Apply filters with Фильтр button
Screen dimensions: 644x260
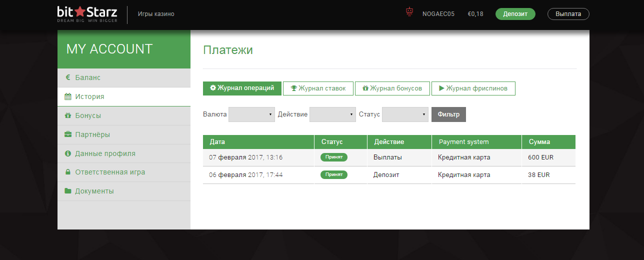pyautogui.click(x=448, y=114)
